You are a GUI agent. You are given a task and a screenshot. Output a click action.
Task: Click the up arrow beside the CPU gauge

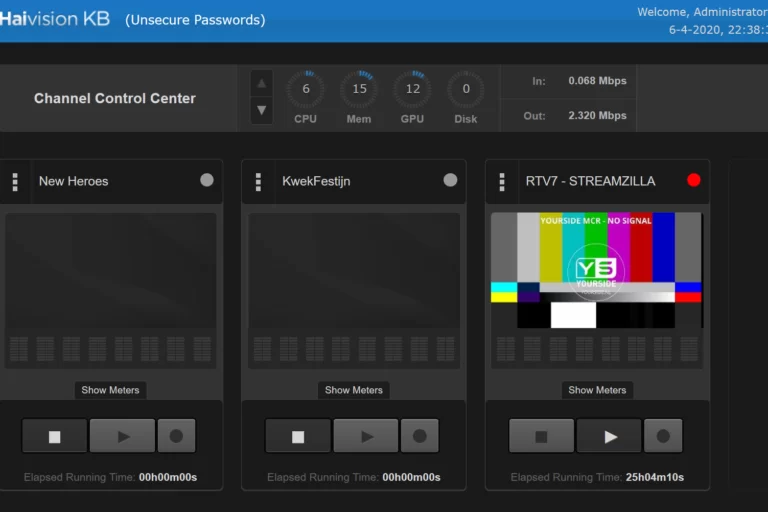click(x=262, y=84)
